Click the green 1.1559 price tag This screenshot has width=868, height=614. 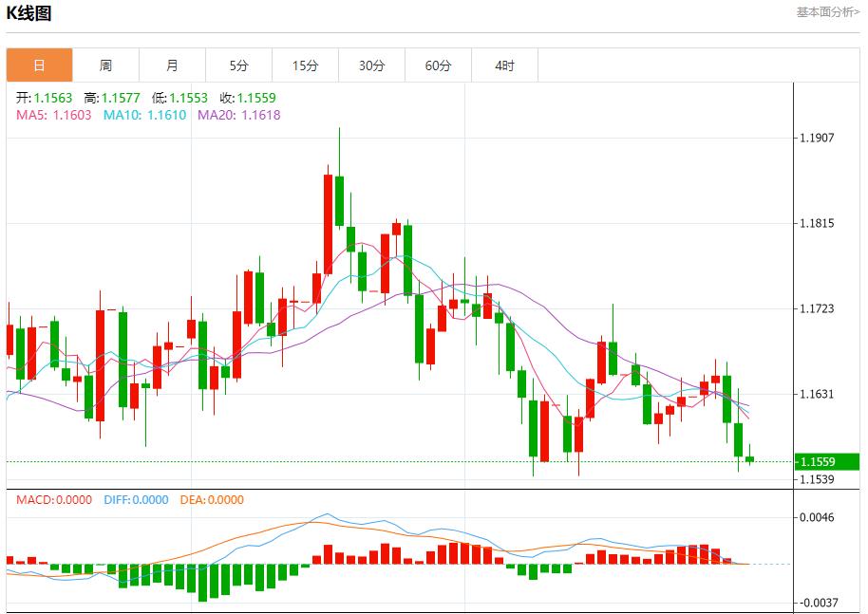pos(825,460)
